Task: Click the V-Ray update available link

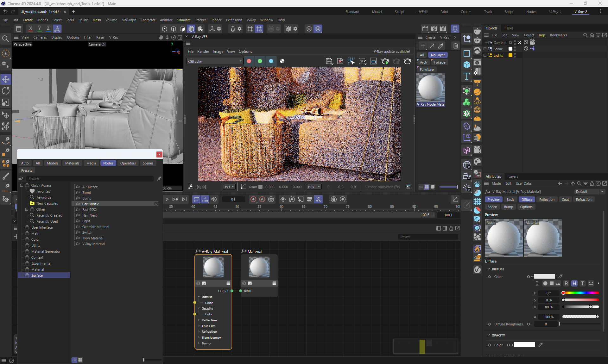Action: (x=391, y=52)
